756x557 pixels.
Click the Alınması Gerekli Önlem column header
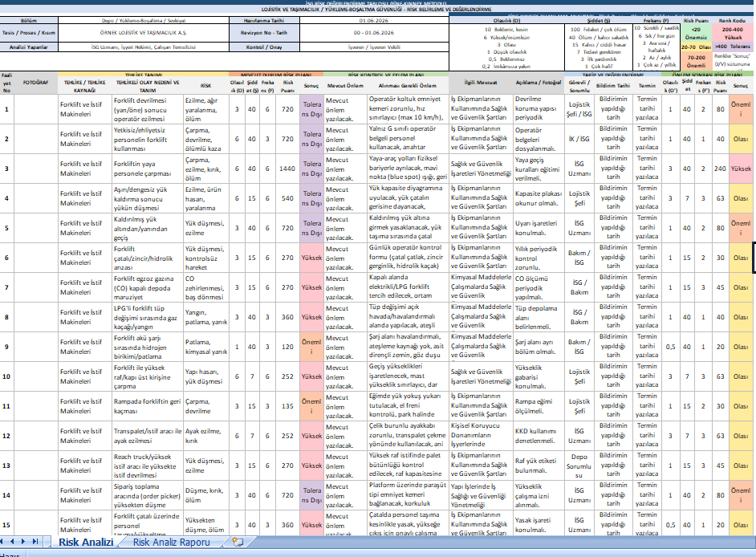[408, 85]
